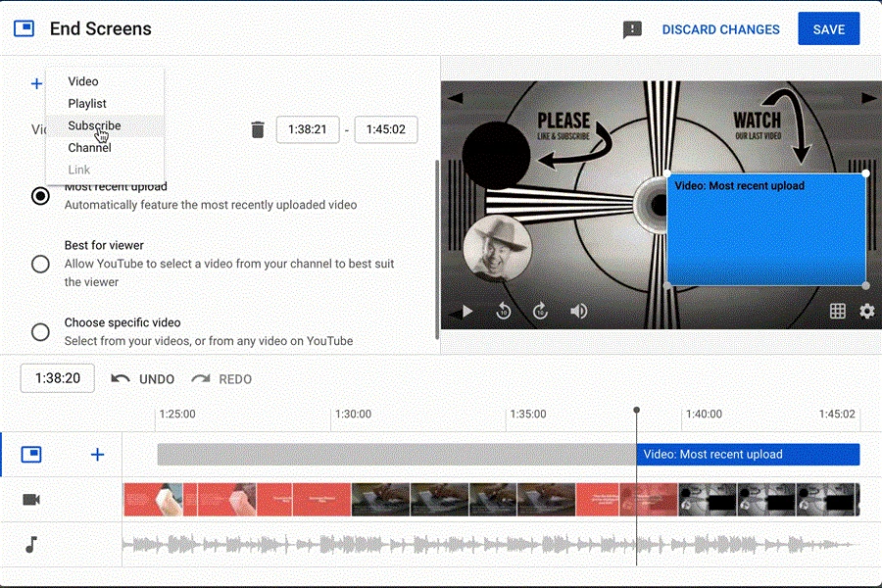Click the timeline playhead marker

pos(636,411)
